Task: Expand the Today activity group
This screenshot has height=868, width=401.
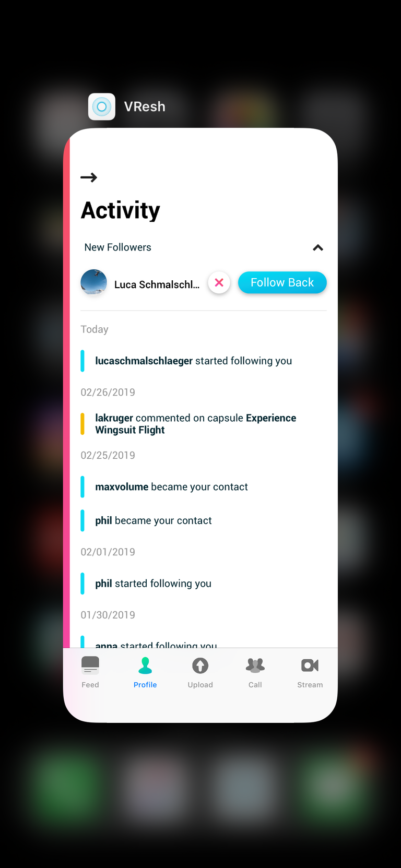Action: click(x=95, y=329)
